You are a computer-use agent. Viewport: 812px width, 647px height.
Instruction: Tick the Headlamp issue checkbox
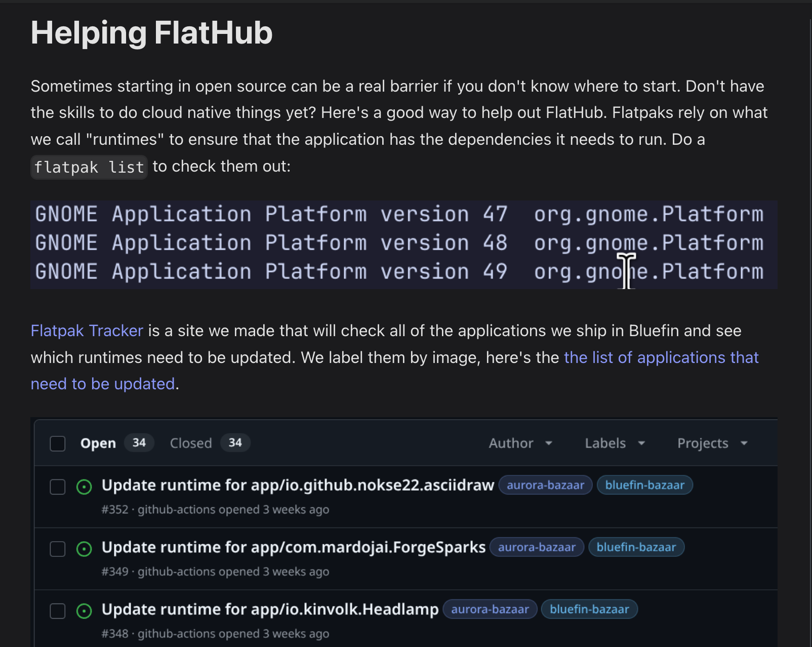point(58,611)
